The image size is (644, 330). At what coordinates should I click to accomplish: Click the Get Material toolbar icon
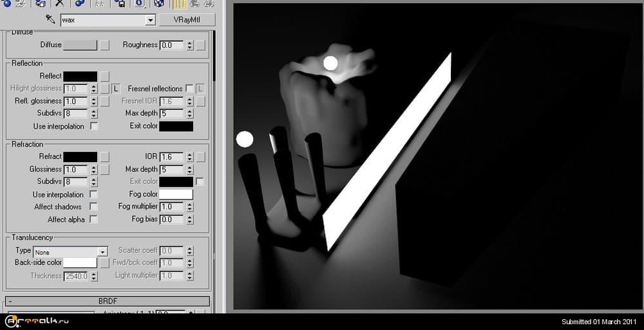tap(6, 3)
